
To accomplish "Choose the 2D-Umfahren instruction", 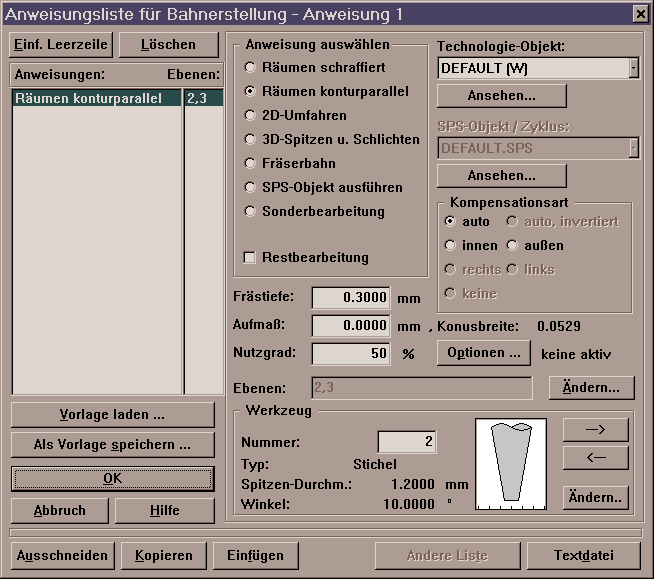I will tap(251, 115).
